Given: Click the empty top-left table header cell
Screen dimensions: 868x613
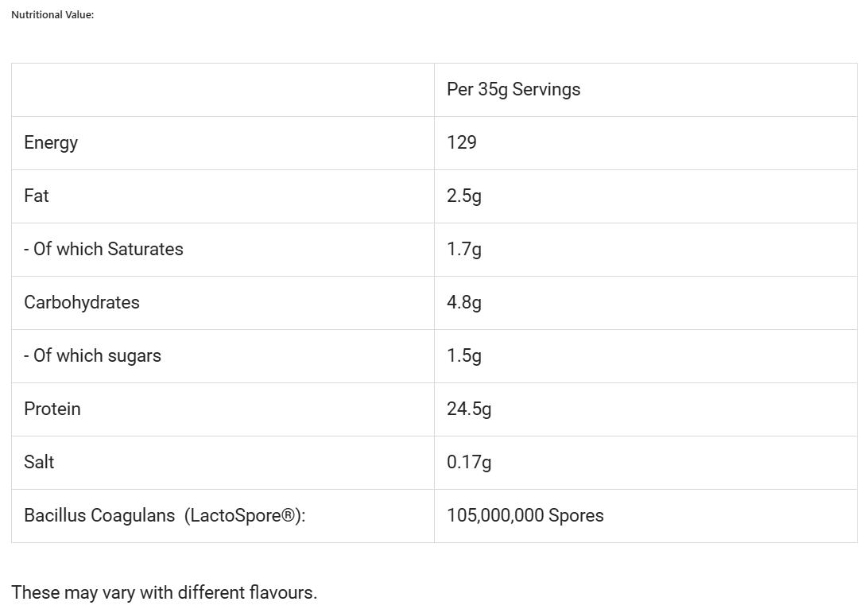Looking at the screenshot, I should [x=223, y=90].
